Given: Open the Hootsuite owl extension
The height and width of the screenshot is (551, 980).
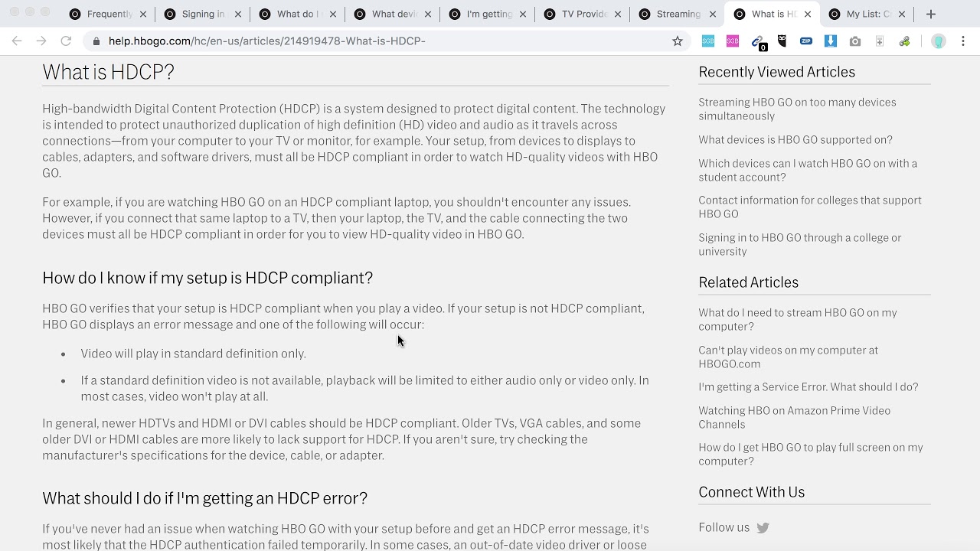Looking at the screenshot, I should (x=782, y=41).
